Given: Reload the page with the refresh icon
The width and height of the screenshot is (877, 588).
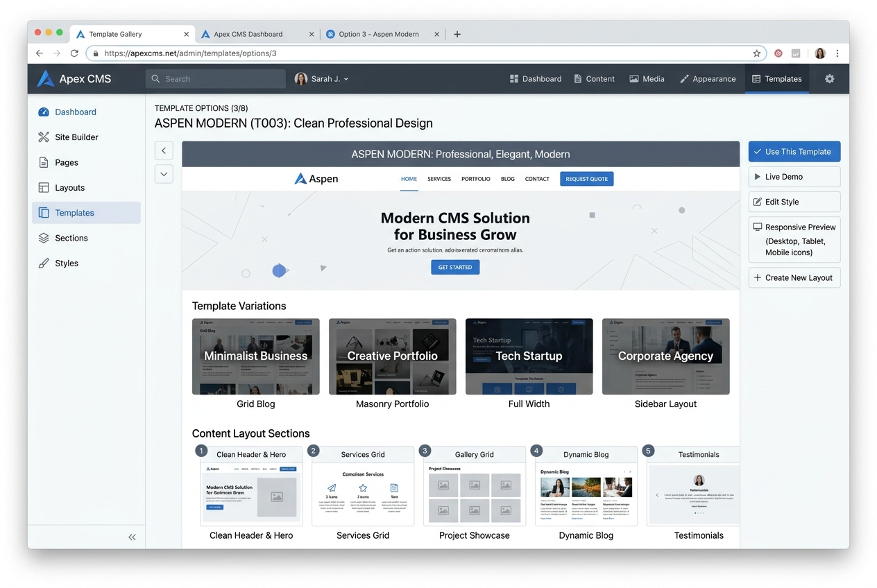Looking at the screenshot, I should coord(74,53).
